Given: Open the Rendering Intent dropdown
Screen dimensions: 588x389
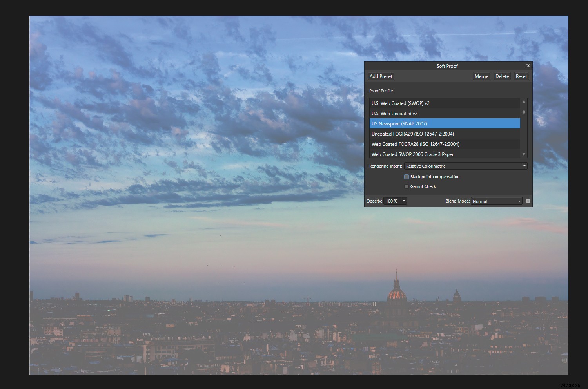Looking at the screenshot, I should [465, 166].
